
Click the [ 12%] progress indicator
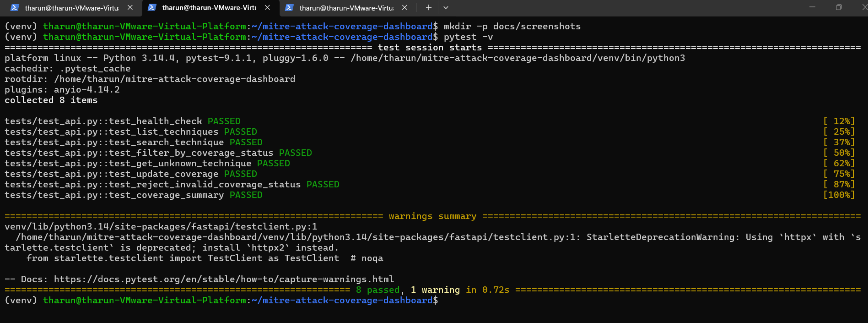coord(839,121)
